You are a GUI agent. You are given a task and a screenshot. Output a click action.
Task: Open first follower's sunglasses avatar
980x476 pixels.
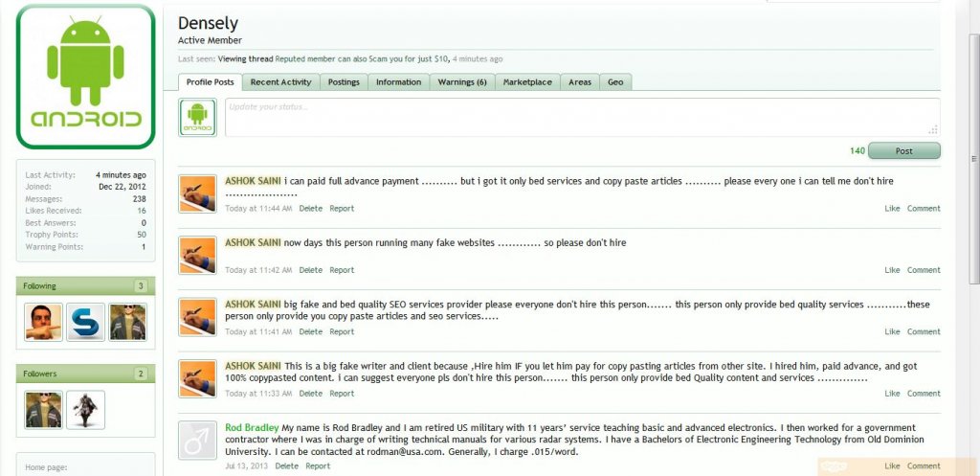(43, 410)
